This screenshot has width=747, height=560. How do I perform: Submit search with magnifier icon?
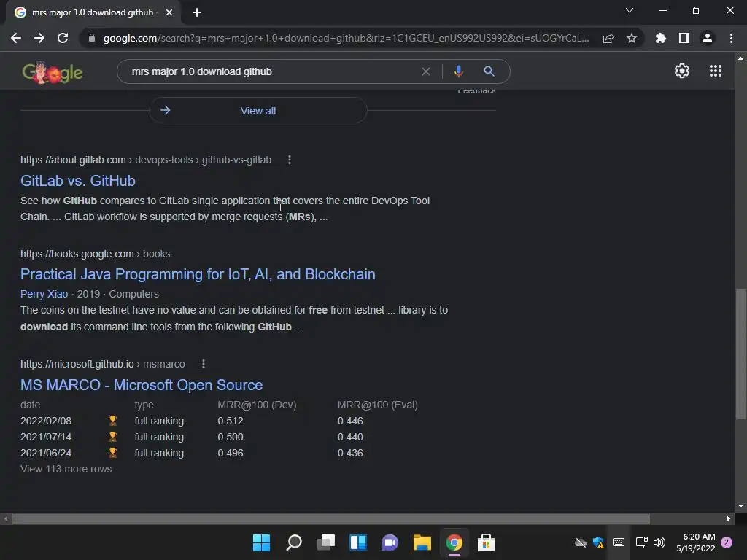(x=489, y=71)
